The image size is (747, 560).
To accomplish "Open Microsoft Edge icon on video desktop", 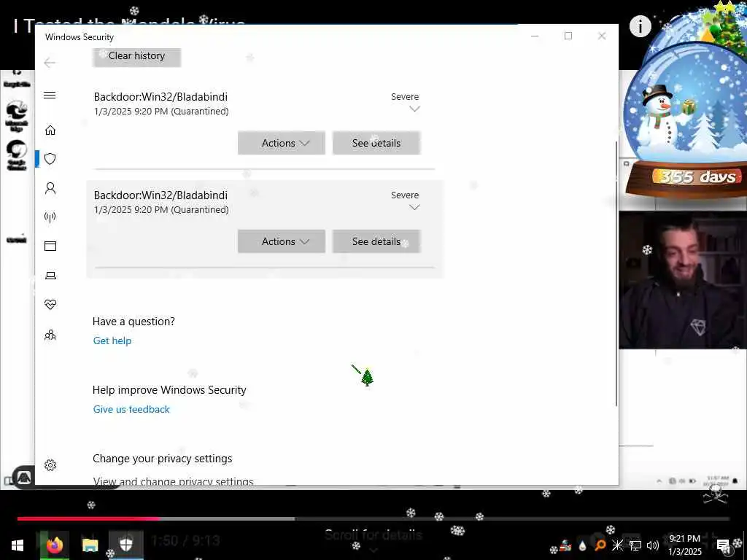I will coord(17,117).
